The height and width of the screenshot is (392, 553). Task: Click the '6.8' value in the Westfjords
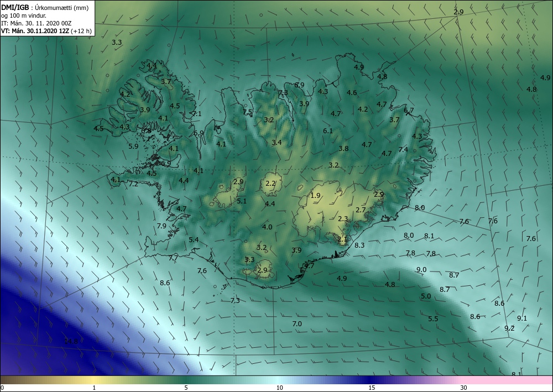tap(146, 131)
